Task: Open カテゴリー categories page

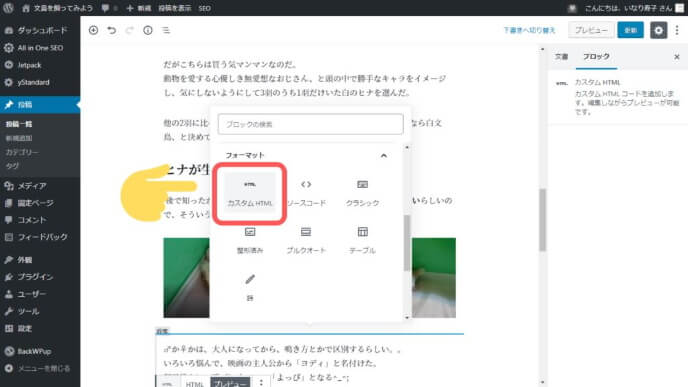Action: pyautogui.click(x=22, y=152)
